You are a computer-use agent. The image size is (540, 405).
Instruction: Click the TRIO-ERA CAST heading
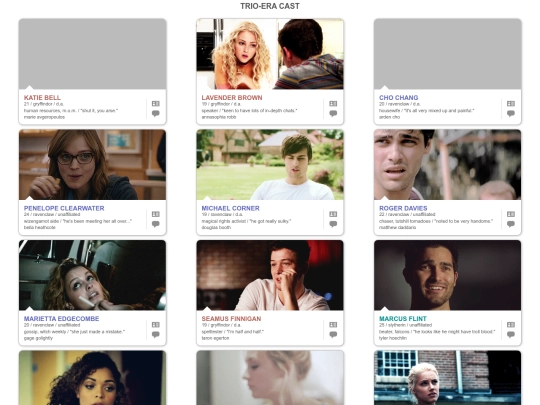270,6
